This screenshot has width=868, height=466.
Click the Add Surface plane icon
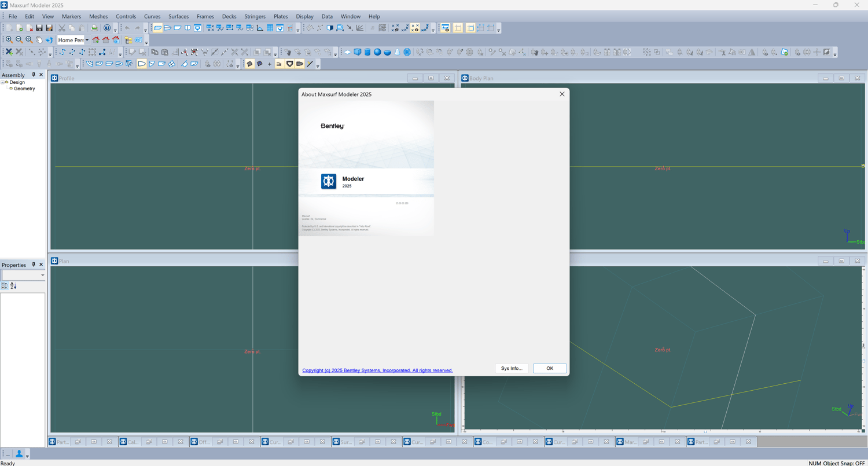348,52
